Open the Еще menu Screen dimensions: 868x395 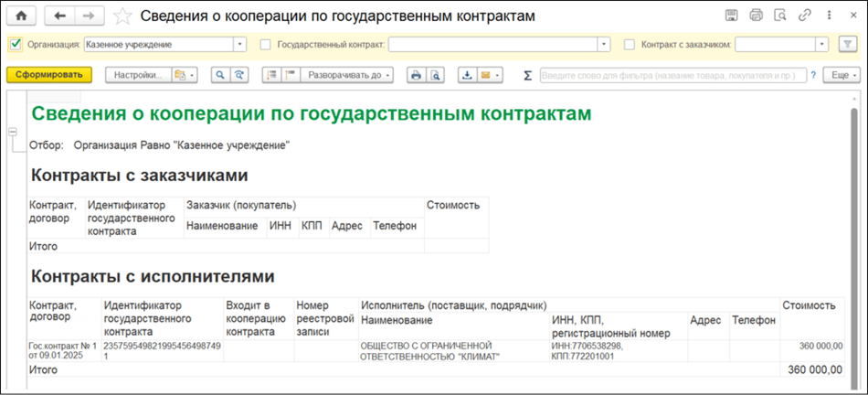click(x=842, y=75)
